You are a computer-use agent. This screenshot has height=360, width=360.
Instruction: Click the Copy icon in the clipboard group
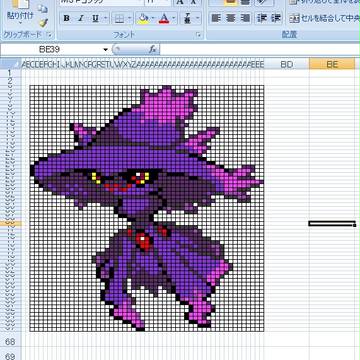(x=43, y=9)
